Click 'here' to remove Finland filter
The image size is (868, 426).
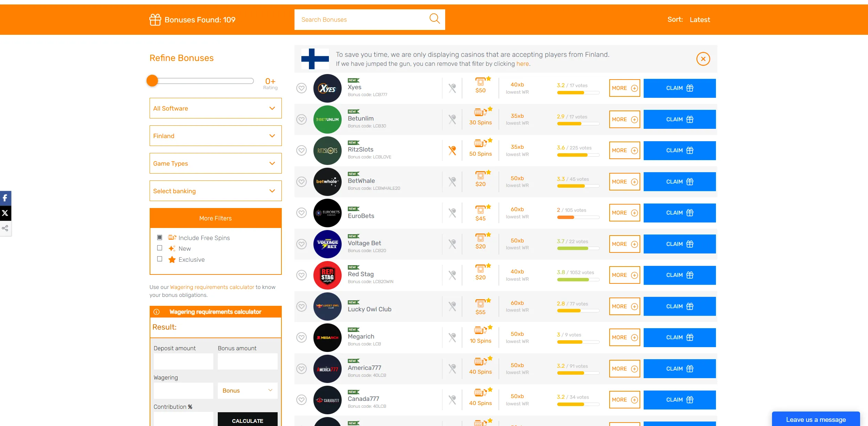click(523, 64)
